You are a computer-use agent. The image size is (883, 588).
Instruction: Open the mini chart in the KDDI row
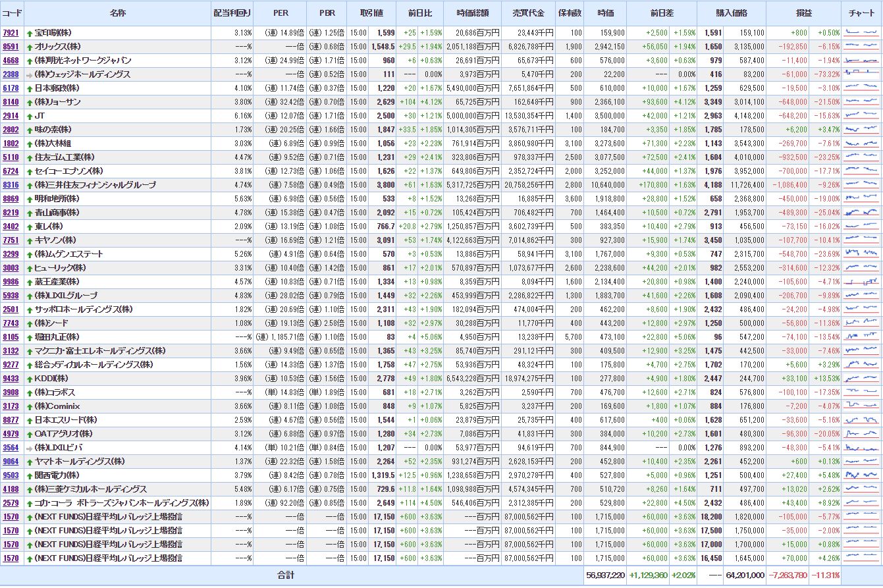click(x=861, y=379)
